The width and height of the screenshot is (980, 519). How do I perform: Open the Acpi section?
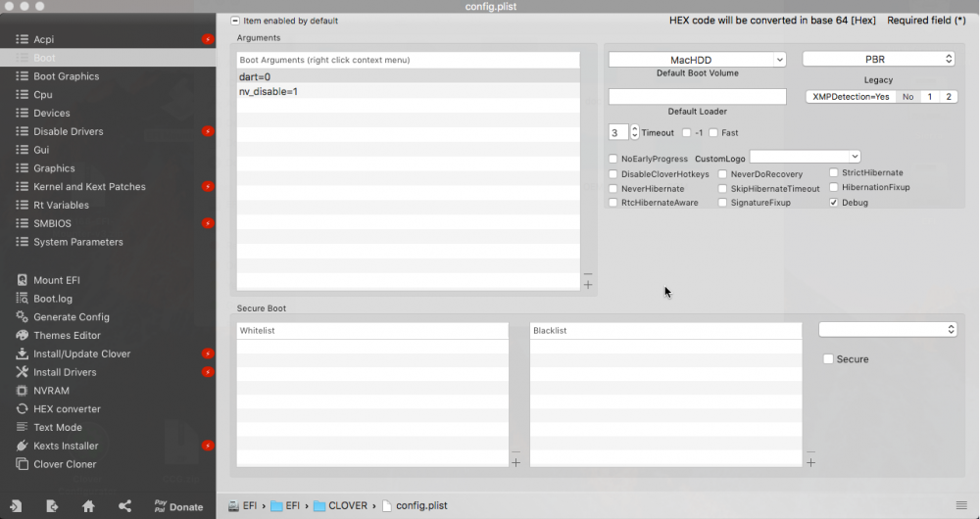point(43,39)
